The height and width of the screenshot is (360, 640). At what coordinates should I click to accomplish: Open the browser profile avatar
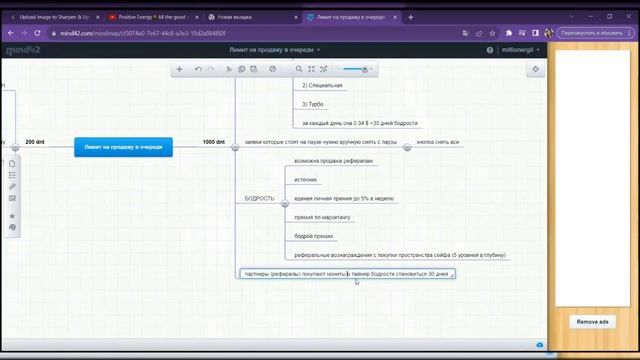[x=549, y=33]
